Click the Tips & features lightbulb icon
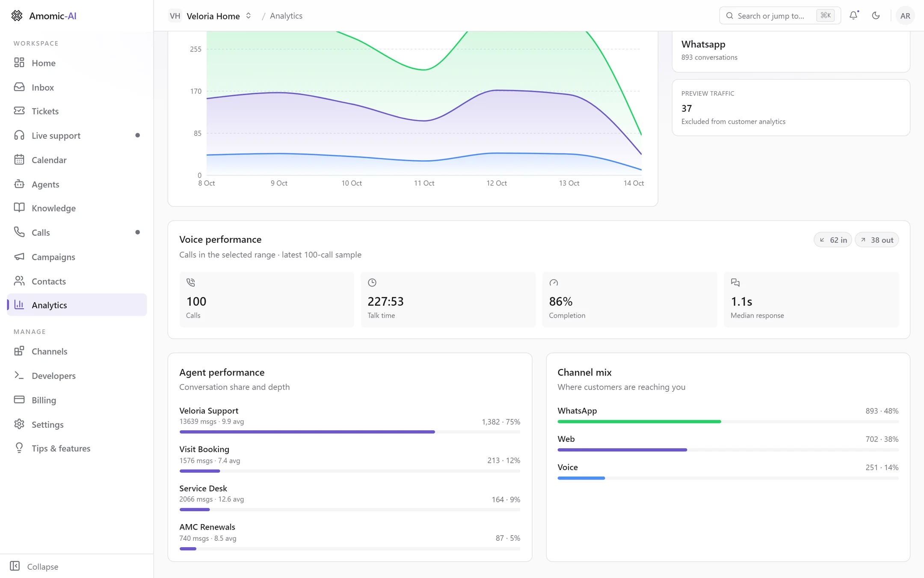The image size is (924, 578). [19, 448]
